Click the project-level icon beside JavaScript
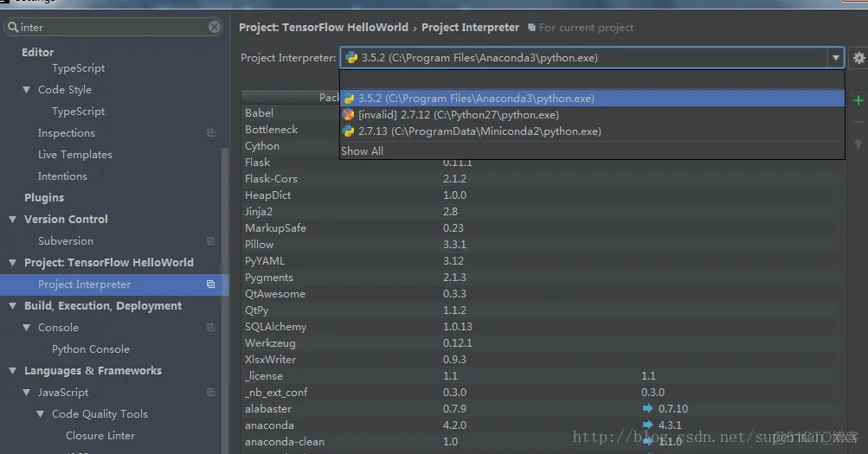Screen dimensions: 868x454 pos(211,392)
